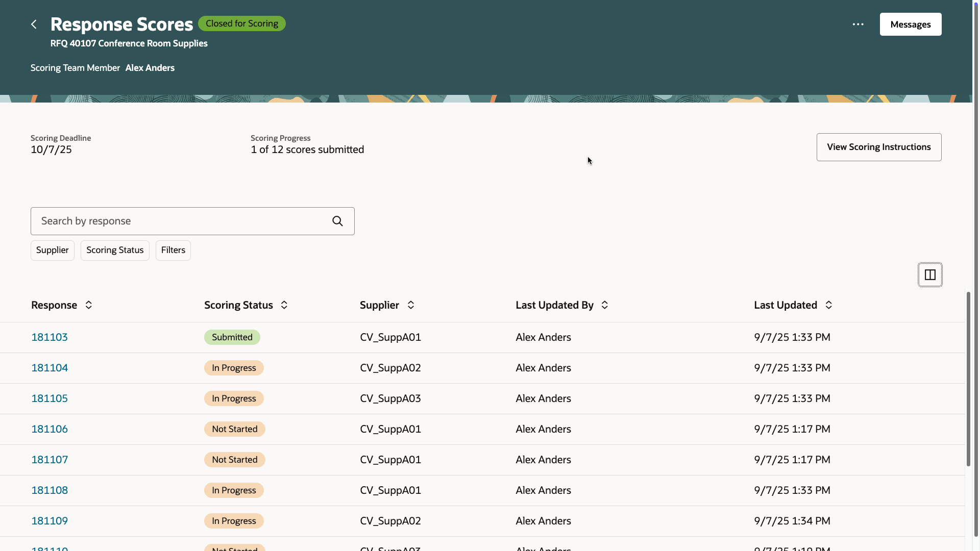Open the column layout settings icon
This screenshot has height=551, width=980.
pos(930,275)
